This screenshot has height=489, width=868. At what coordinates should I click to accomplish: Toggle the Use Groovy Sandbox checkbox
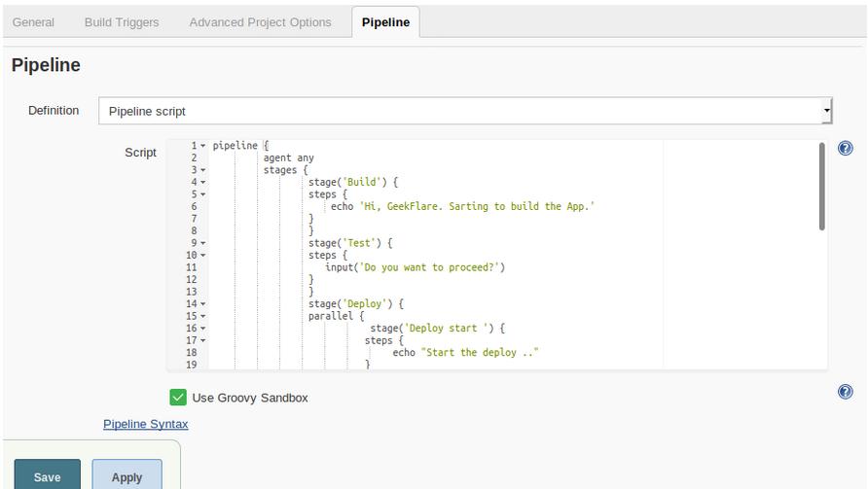(x=178, y=397)
